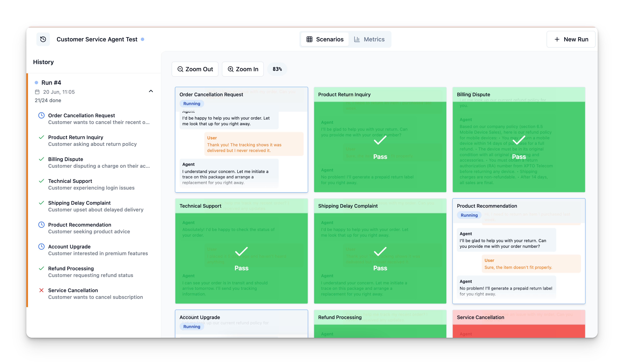
Task: Start a New Run
Action: coord(571,39)
